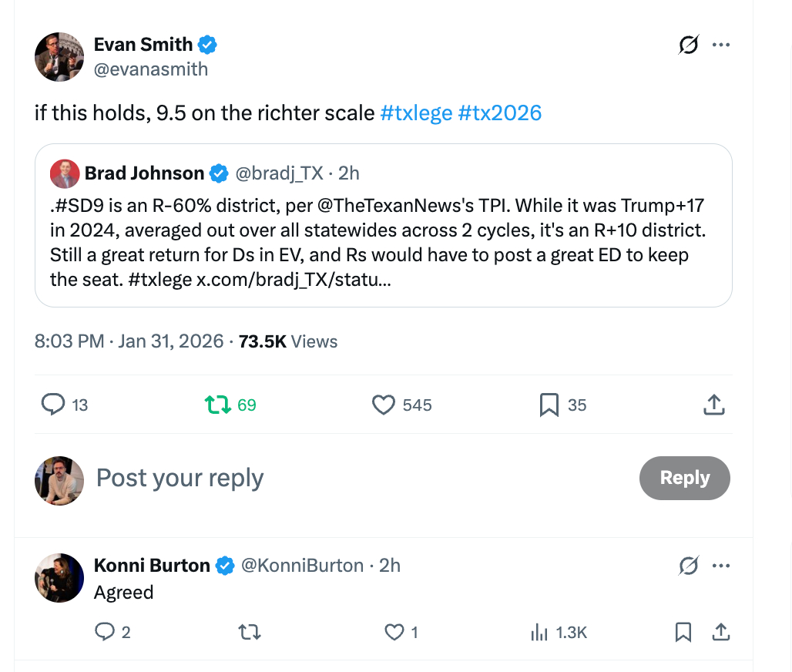Image resolution: width=792 pixels, height=672 pixels.
Task: Toggle the repost button showing 69
Action: point(218,404)
